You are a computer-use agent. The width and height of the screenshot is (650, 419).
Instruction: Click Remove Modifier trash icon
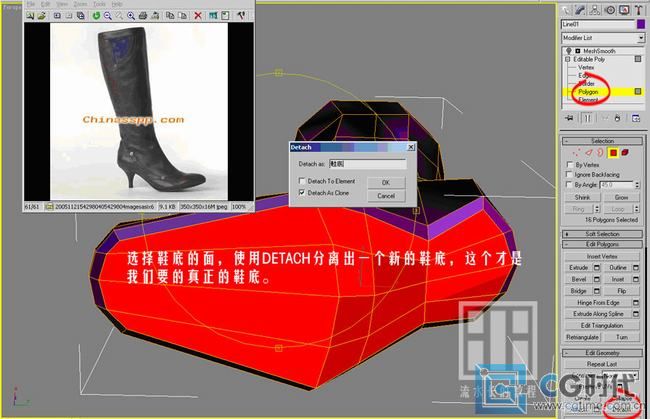[x=618, y=119]
